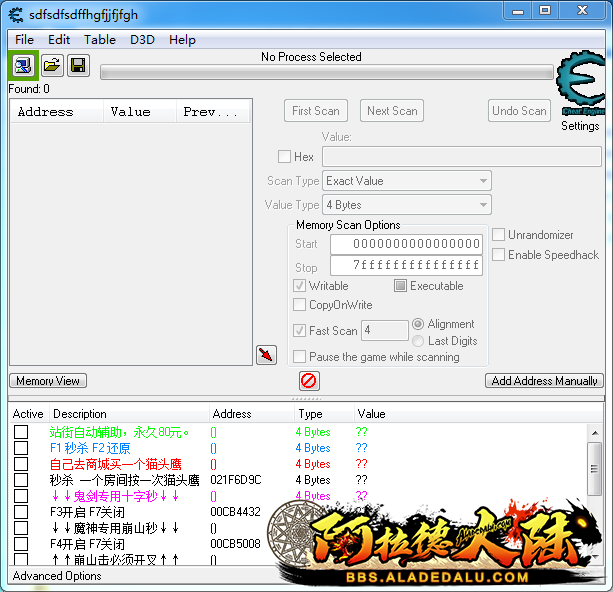The width and height of the screenshot is (613, 592).
Task: Click the process progress bar
Action: point(326,72)
